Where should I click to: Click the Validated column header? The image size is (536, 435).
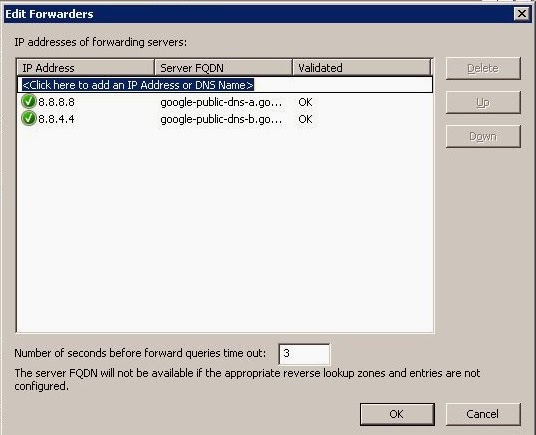pos(362,68)
